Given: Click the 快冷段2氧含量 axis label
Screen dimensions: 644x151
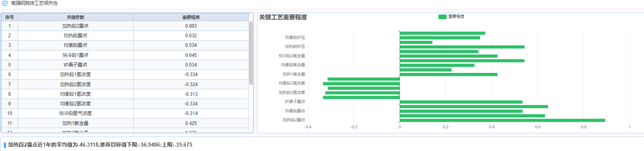Looking at the screenshot, I should [x=292, y=56].
